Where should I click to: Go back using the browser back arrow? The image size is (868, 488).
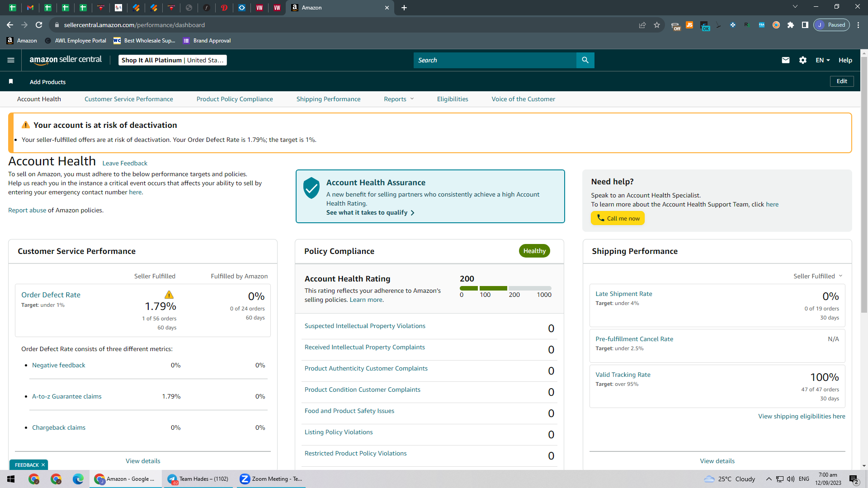point(10,25)
